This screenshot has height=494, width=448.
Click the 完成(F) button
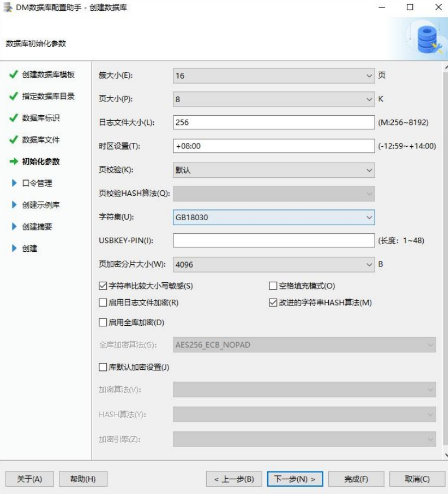coord(356,479)
